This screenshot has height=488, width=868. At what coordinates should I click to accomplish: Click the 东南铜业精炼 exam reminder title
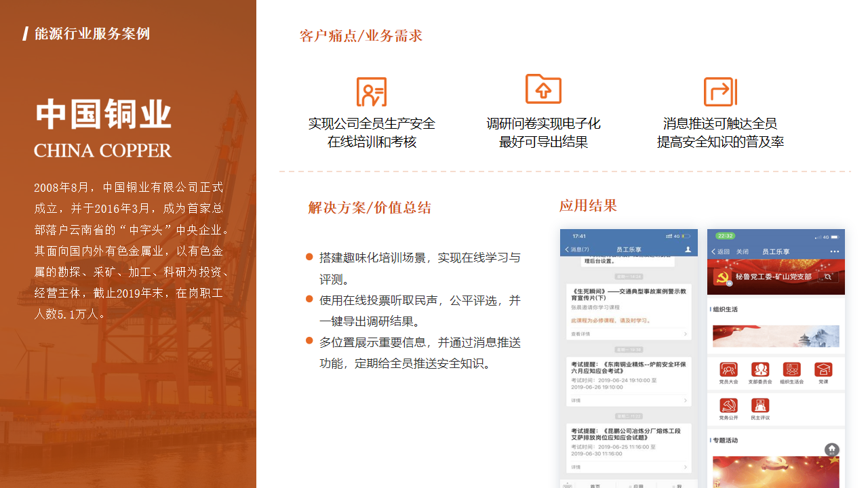click(x=629, y=367)
